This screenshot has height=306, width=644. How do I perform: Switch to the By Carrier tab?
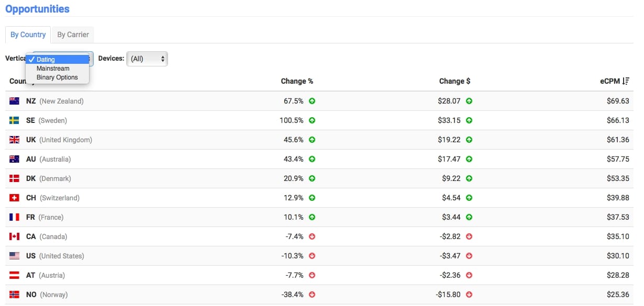[x=73, y=35]
